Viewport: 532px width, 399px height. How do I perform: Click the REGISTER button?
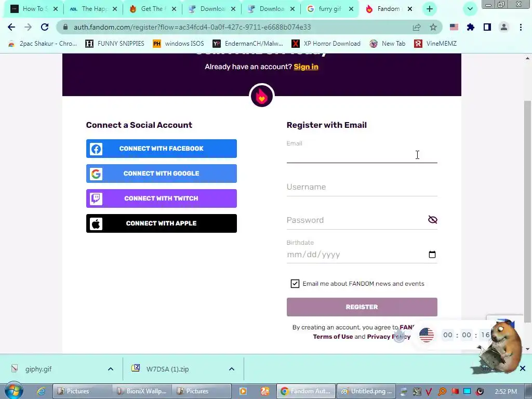click(x=362, y=307)
